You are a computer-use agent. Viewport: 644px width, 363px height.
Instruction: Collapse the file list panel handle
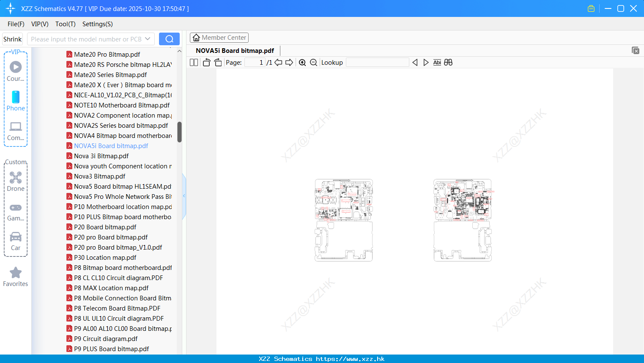pos(184,196)
